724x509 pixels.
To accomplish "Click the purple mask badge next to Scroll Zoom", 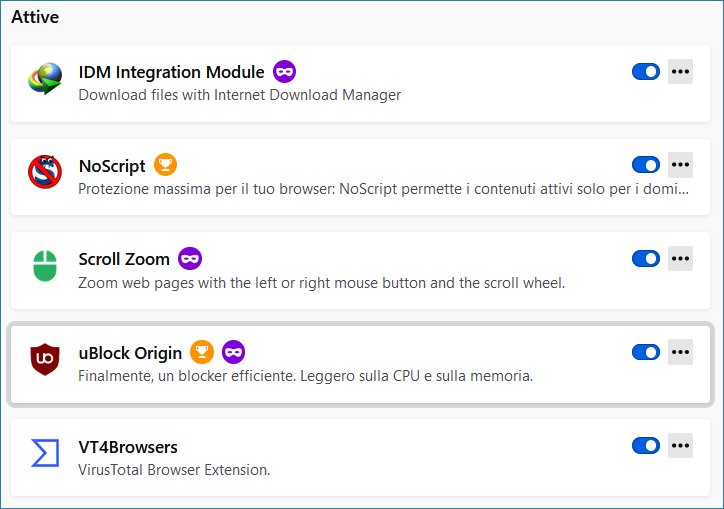I will (190, 259).
